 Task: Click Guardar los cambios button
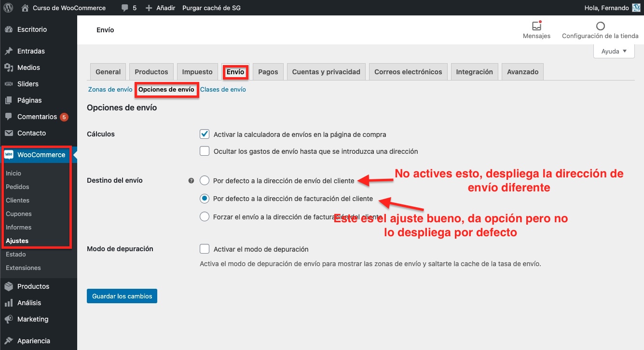coord(122,296)
